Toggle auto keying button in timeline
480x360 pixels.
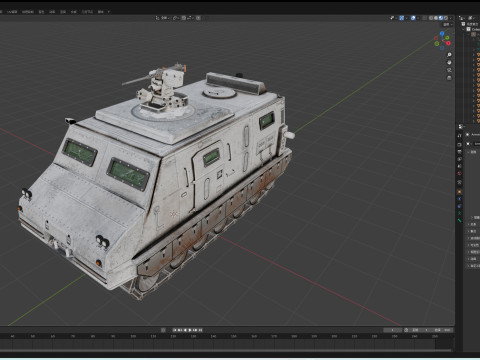(x=163, y=330)
